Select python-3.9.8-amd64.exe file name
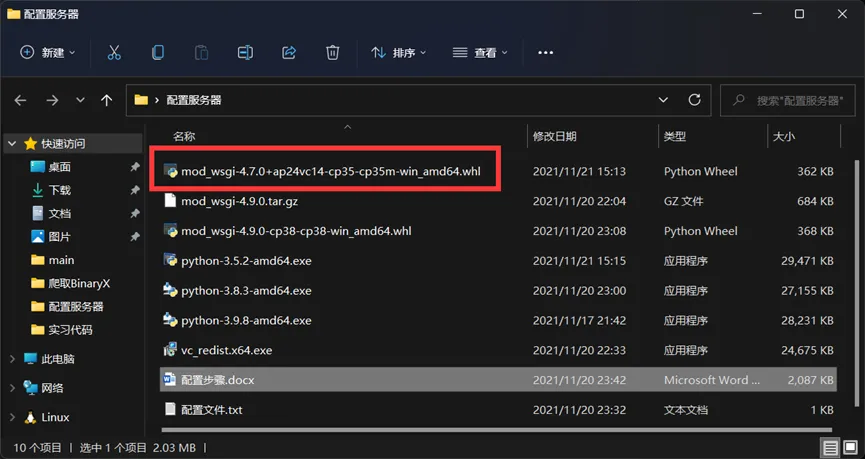 point(246,321)
